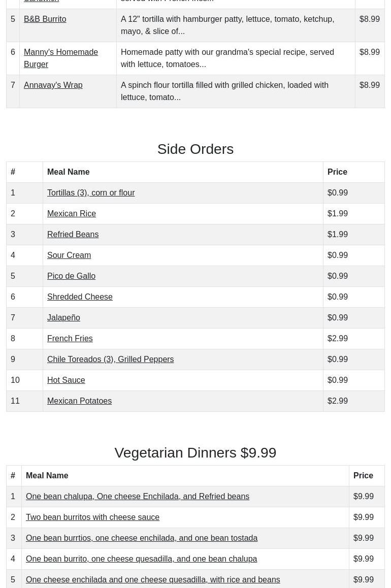Select Chile Toreados grilled peppers link
Screen dimensions: 391x588
[110, 360]
